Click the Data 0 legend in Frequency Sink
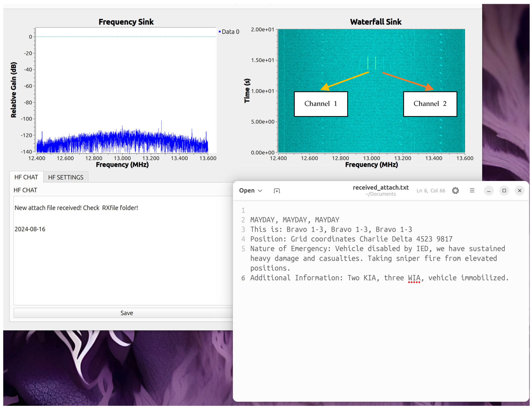This screenshot has height=409, width=532. pyautogui.click(x=229, y=32)
